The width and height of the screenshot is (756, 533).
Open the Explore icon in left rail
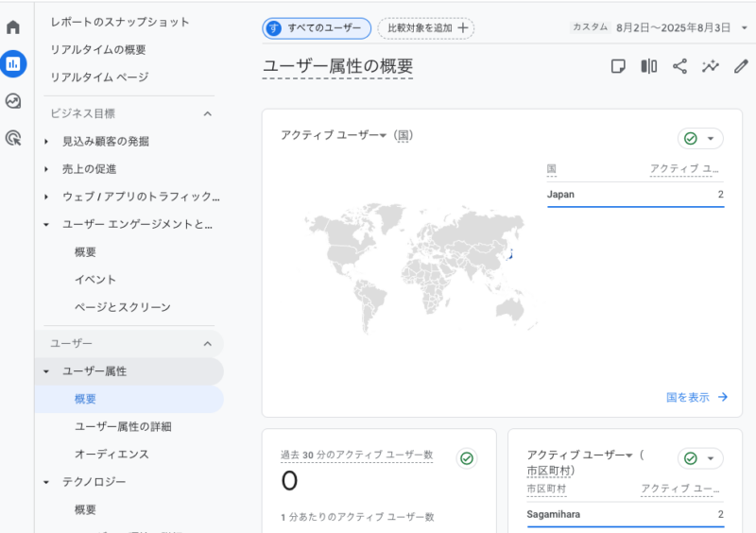click(x=13, y=101)
